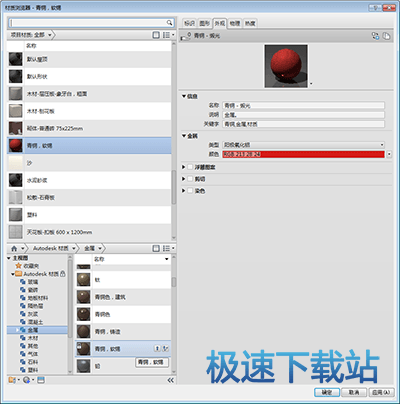The image size is (400, 404).
Task: Click the Autodesk 材质 library folder icon
Action: 19,274
